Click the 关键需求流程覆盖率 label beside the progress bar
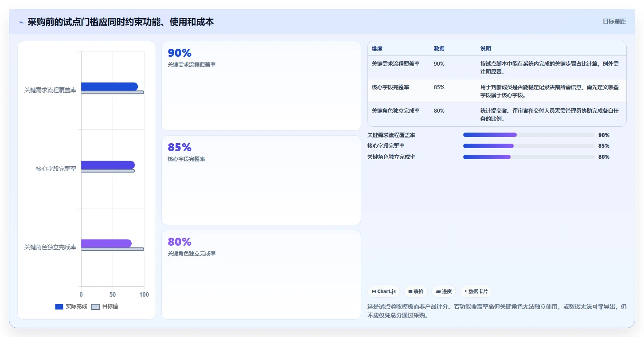Viewport: 644px width, 337px height. click(x=391, y=135)
